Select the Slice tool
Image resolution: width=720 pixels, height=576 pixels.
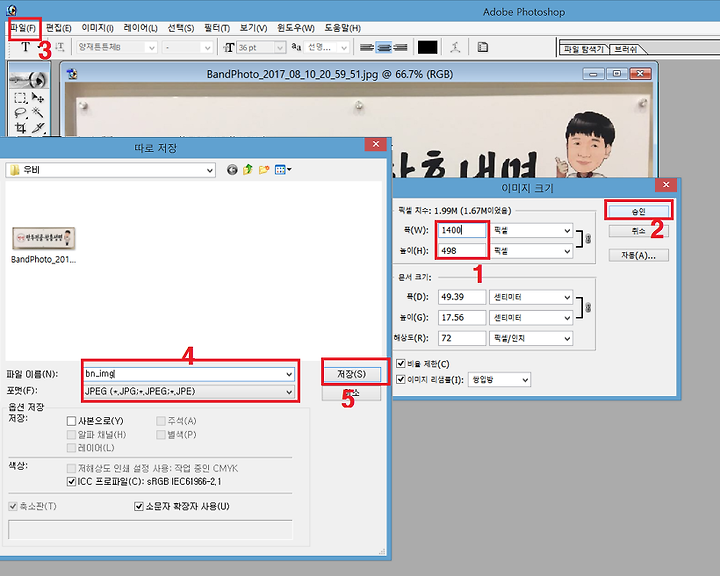[38, 127]
